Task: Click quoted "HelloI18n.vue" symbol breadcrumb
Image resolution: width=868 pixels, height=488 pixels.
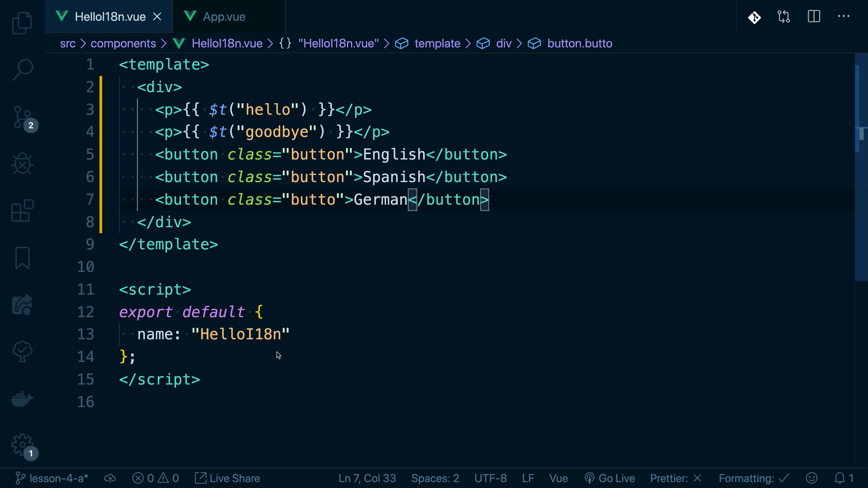Action: click(x=338, y=43)
